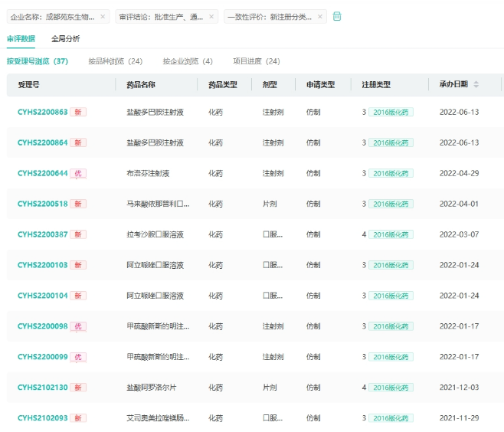Open the 按企业浏览 (4) view
Image resolution: width=504 pixels, height=432 pixels.
pos(187,61)
